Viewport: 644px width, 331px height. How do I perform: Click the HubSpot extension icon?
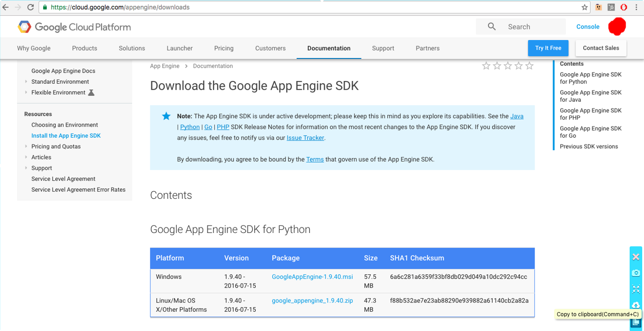pos(611,7)
